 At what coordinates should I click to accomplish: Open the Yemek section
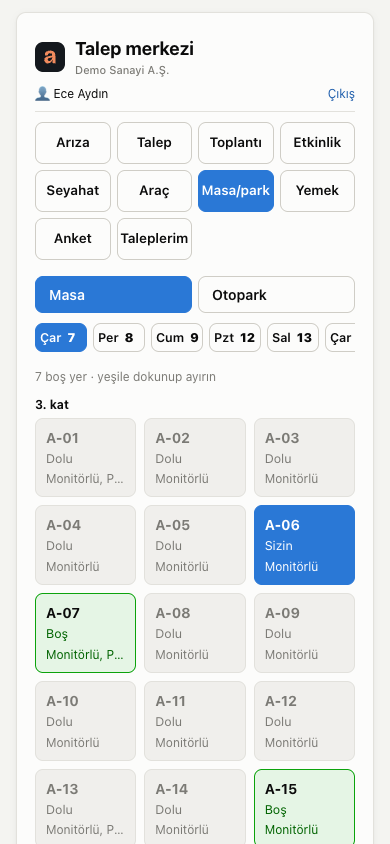317,191
